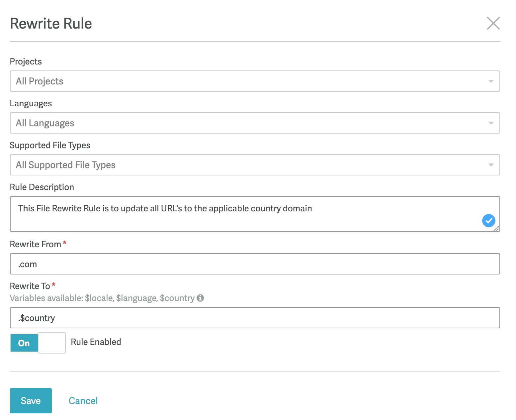
Task: Click the Rewrite Rule dialog title
Action: pyautogui.click(x=51, y=24)
